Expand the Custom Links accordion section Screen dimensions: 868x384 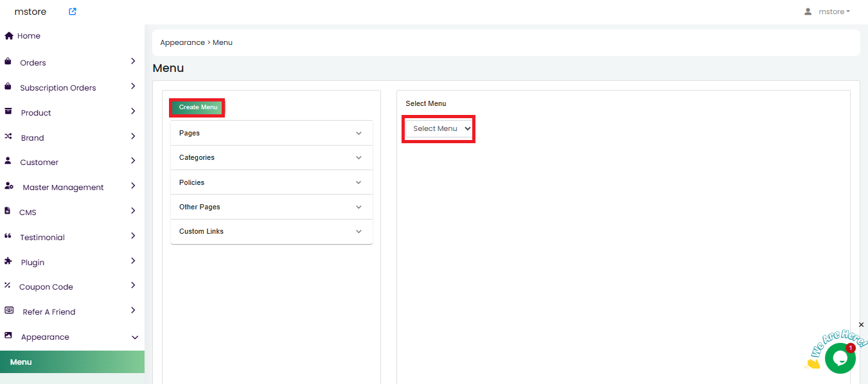pyautogui.click(x=271, y=231)
